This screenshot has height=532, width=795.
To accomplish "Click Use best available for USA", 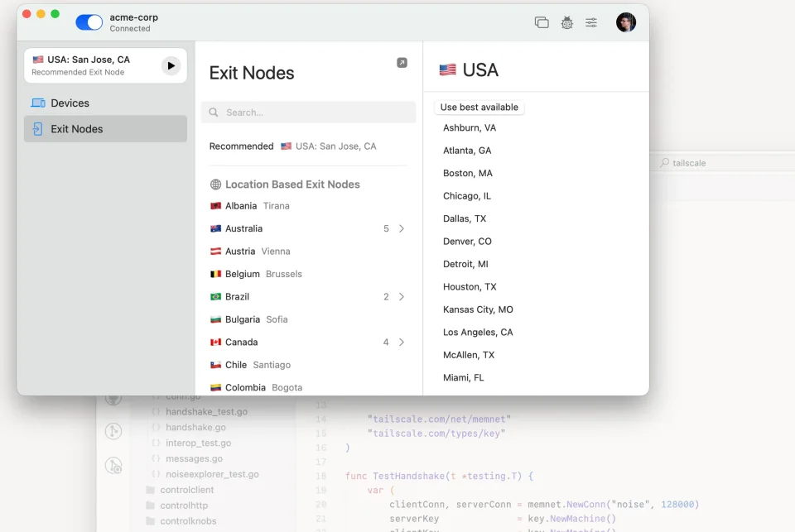I will (x=479, y=107).
